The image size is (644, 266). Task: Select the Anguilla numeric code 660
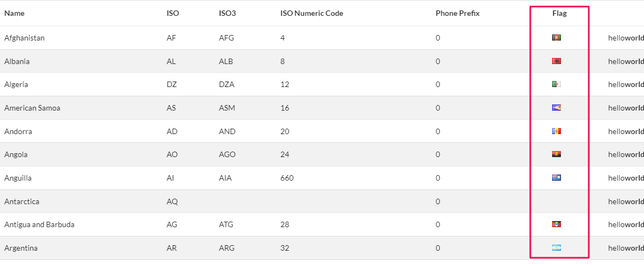pyautogui.click(x=287, y=178)
